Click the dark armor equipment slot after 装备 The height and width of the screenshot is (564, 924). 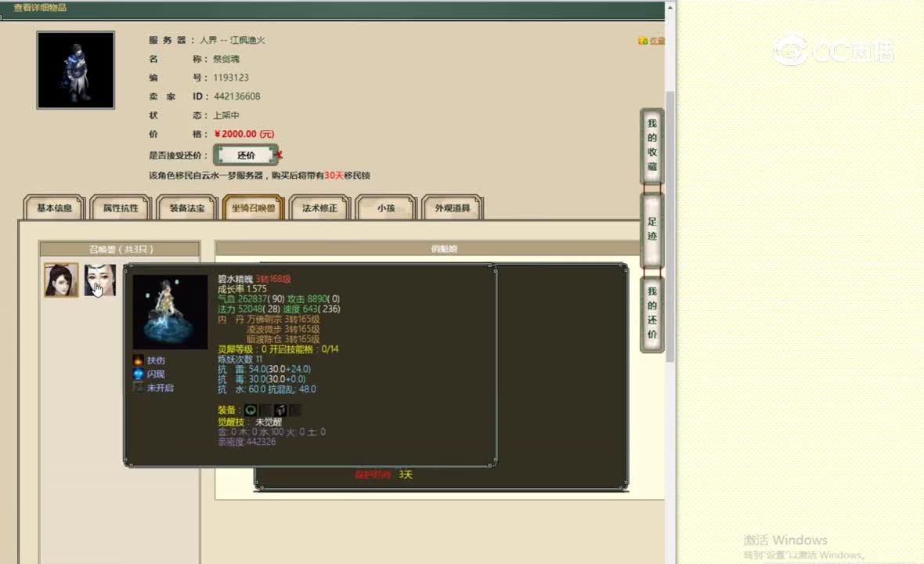point(280,410)
